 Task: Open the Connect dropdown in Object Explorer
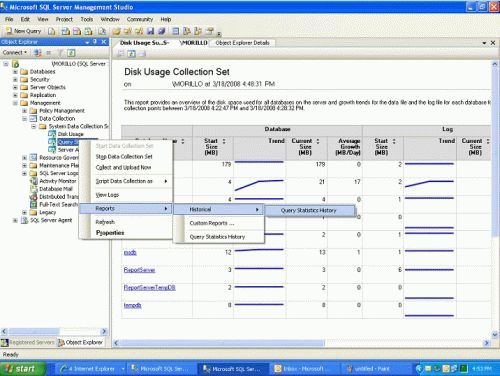(15, 53)
